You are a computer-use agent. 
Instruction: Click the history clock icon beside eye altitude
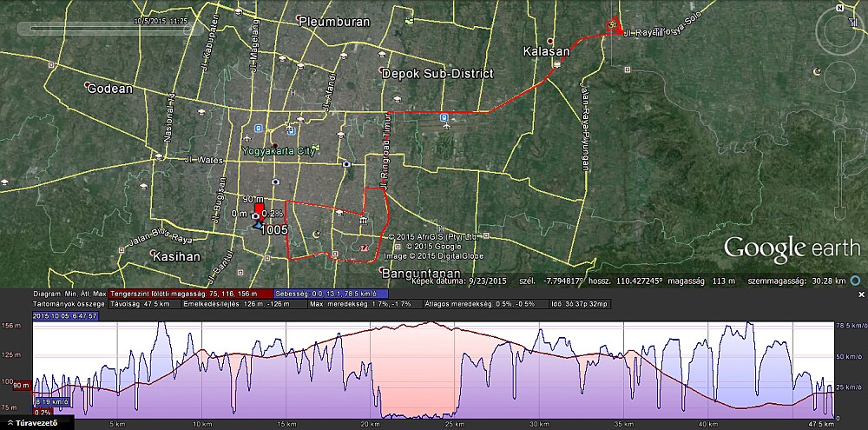[854, 281]
